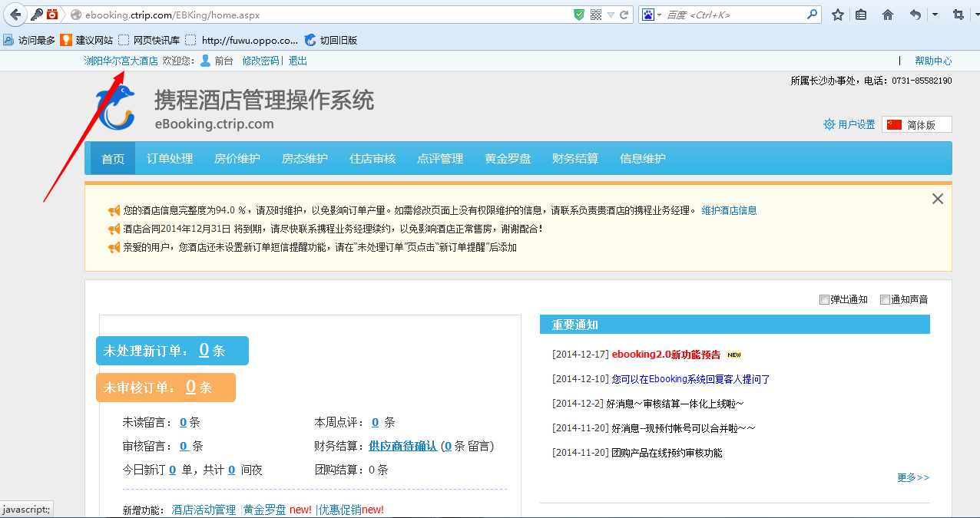This screenshot has height=518, width=980.
Task: Open 酒店活动管理 new feature link
Action: tap(204, 510)
